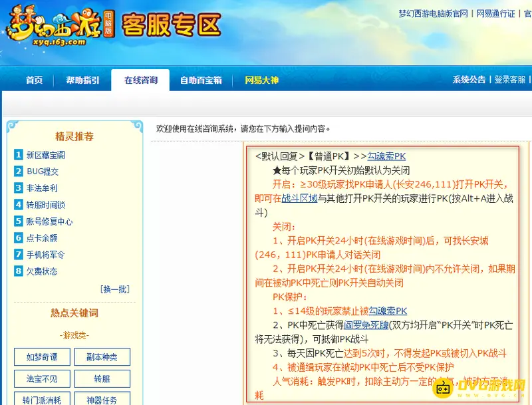532x405 pixels.
Task: Open 系统公告 link
Action: click(x=469, y=80)
